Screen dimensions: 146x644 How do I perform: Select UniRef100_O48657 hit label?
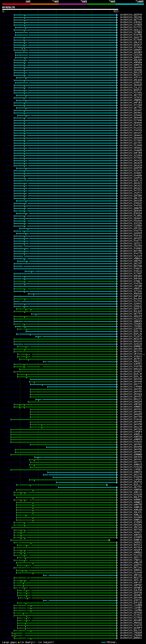point(131,50)
